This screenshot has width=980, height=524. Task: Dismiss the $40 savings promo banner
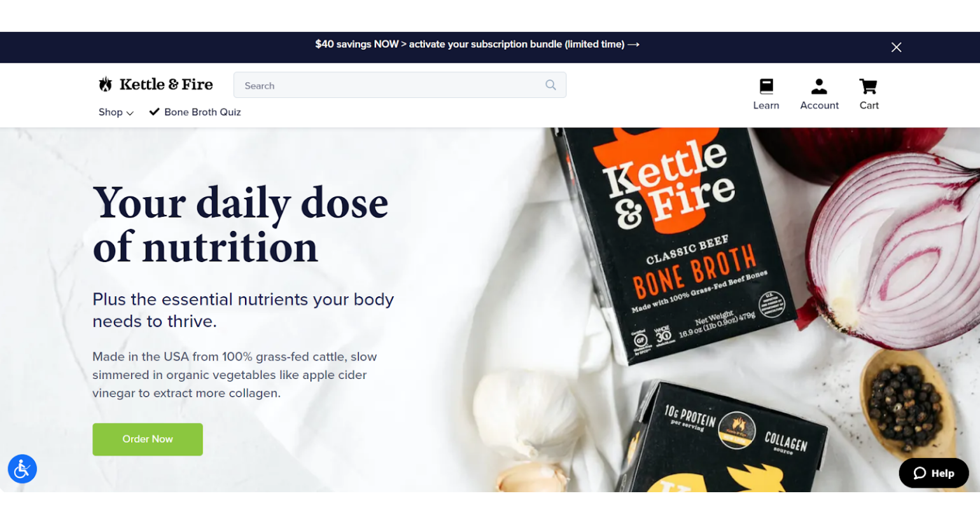click(896, 48)
